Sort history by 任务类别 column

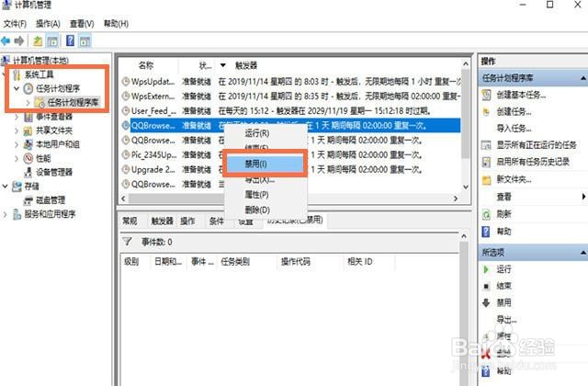coord(235,261)
